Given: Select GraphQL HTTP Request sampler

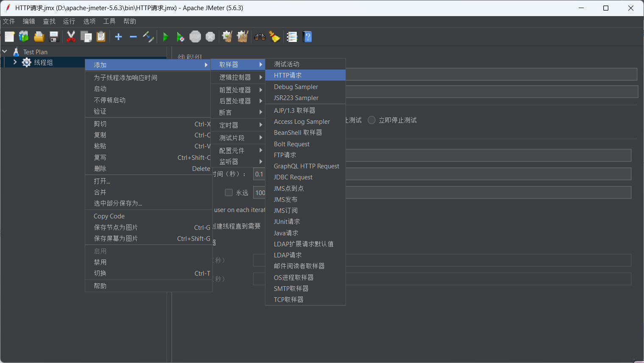Looking at the screenshot, I should point(305,166).
